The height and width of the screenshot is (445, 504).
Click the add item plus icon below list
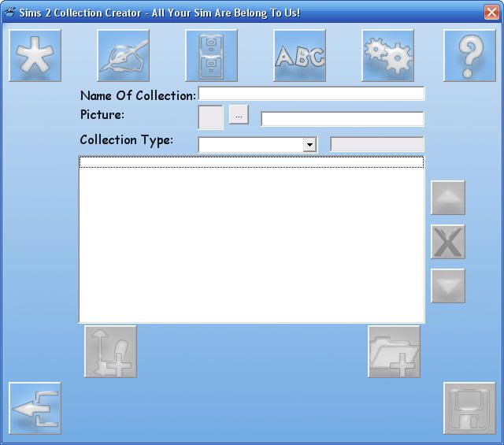coord(110,351)
